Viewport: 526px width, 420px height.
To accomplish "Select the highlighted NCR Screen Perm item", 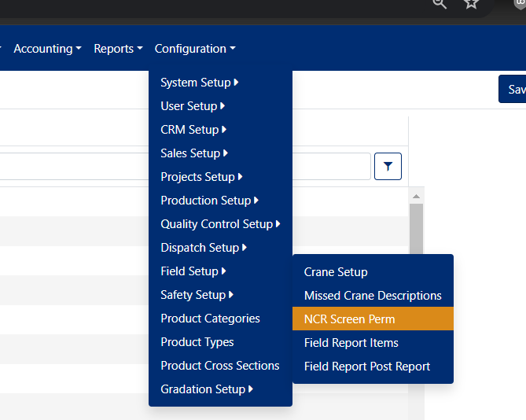I will pos(373,319).
